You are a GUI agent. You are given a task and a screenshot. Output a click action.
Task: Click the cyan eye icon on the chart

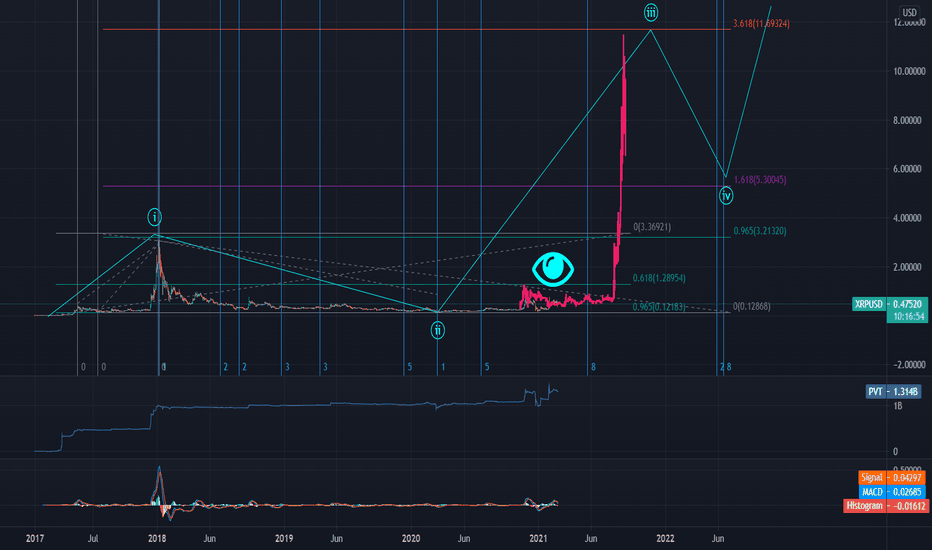553,269
